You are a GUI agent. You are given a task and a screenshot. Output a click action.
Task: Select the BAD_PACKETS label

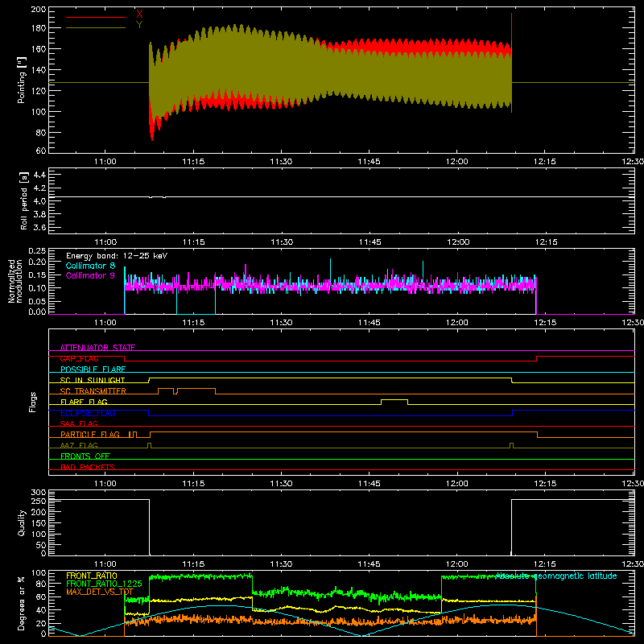click(x=88, y=467)
